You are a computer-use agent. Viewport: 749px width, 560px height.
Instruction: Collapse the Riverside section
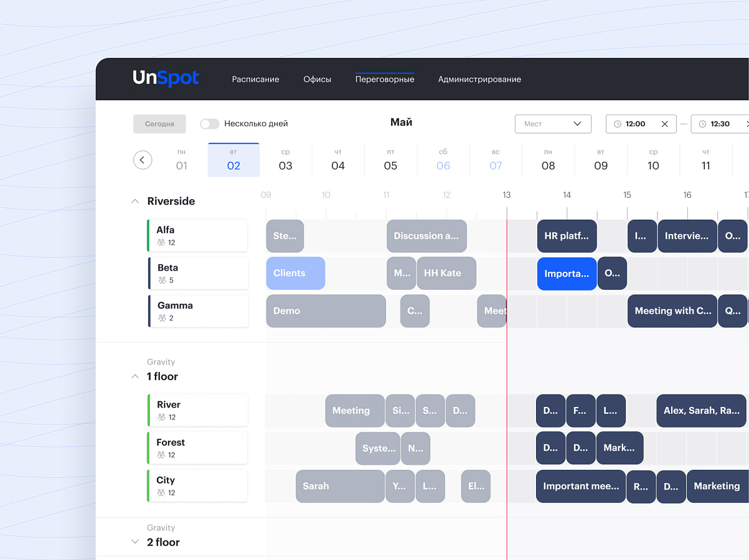click(x=135, y=201)
